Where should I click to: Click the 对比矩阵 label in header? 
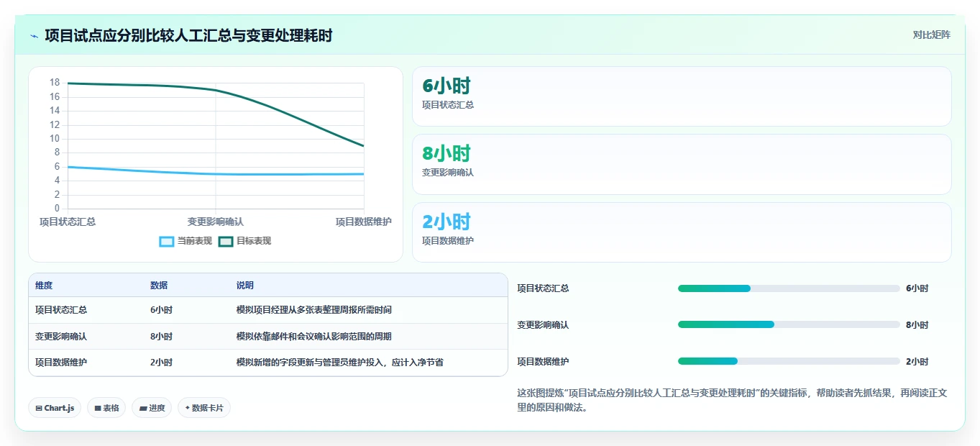[931, 35]
